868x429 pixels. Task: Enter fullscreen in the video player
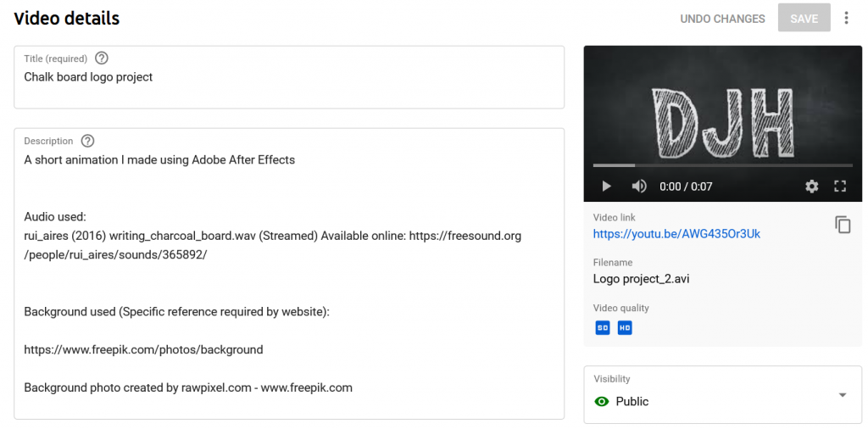[840, 187]
